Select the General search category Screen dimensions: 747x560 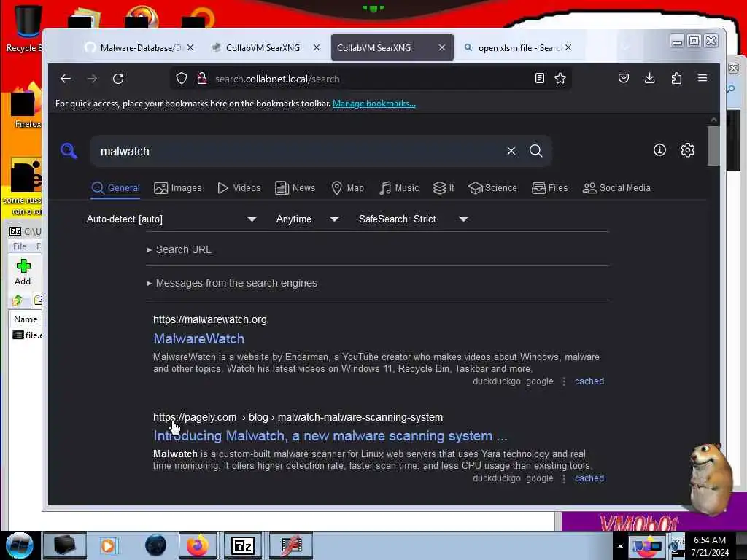pyautogui.click(x=116, y=188)
